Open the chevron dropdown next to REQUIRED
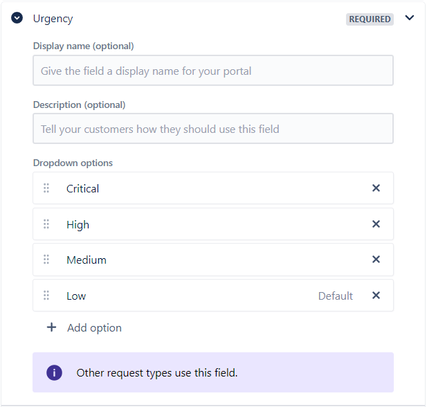427x407 pixels. pos(409,18)
